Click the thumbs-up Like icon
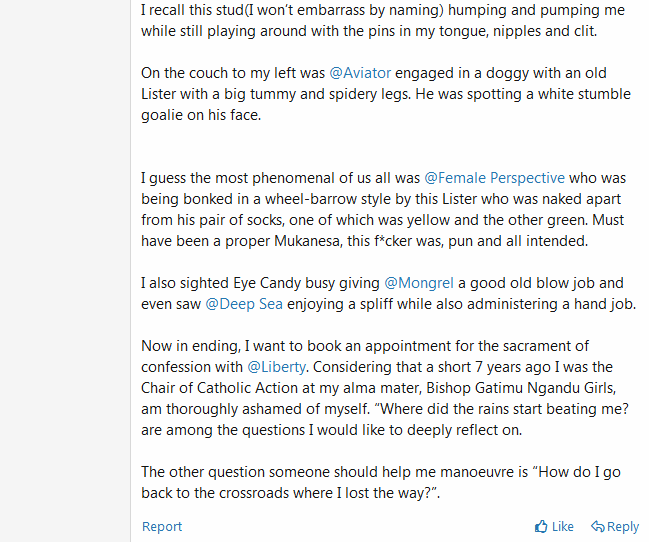Image resolution: width=649 pixels, height=542 pixels. pos(541,526)
